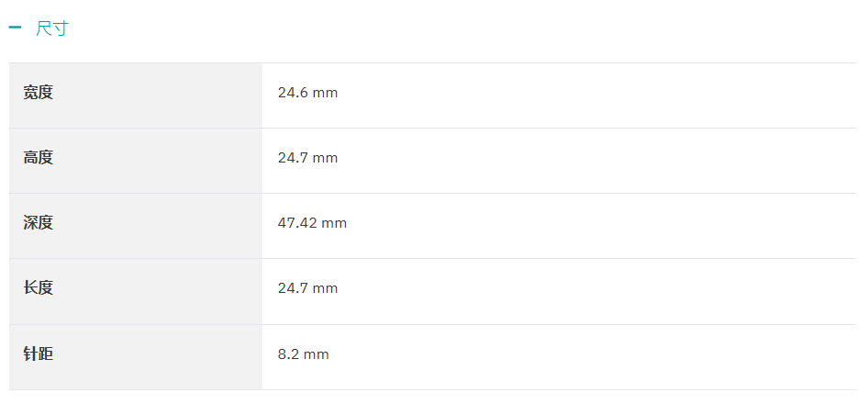The height and width of the screenshot is (404, 868).
Task: Collapse the 尺寸 section minus icon
Action: coord(15,28)
